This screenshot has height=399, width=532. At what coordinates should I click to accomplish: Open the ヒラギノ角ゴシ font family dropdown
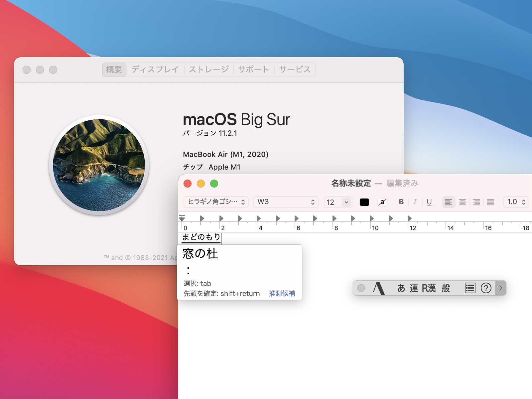[216, 202]
